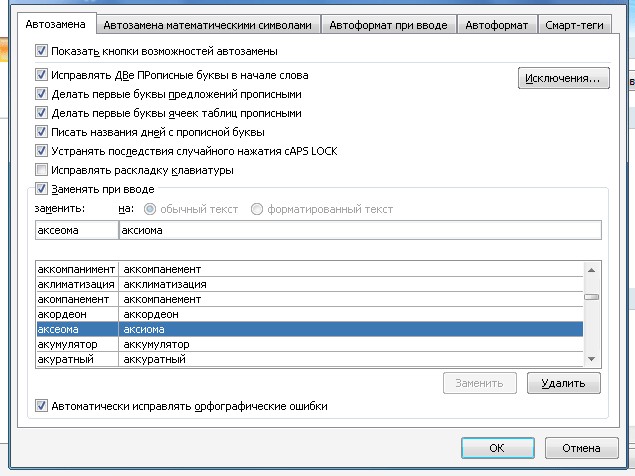Click the list scrollbar up arrow

pyautogui.click(x=592, y=270)
